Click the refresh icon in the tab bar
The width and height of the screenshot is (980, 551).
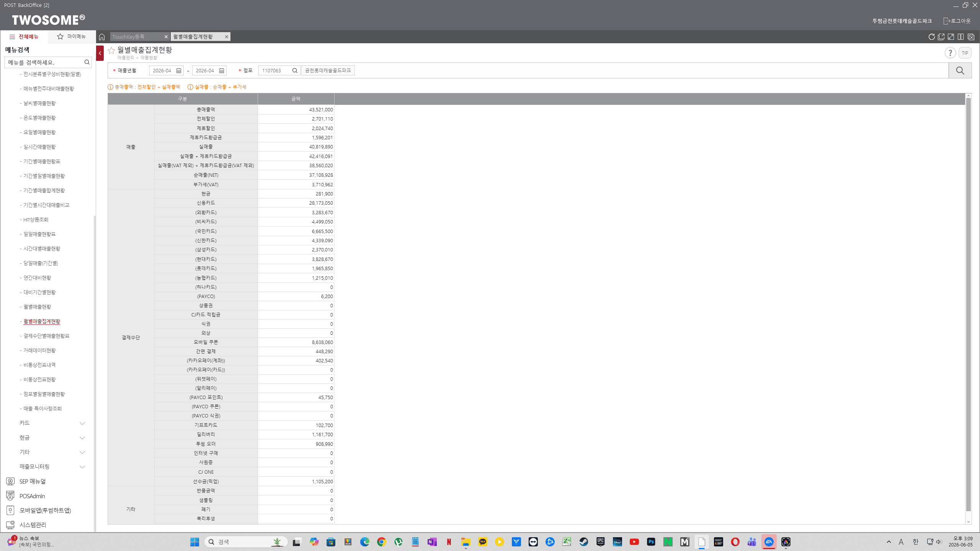(x=931, y=37)
